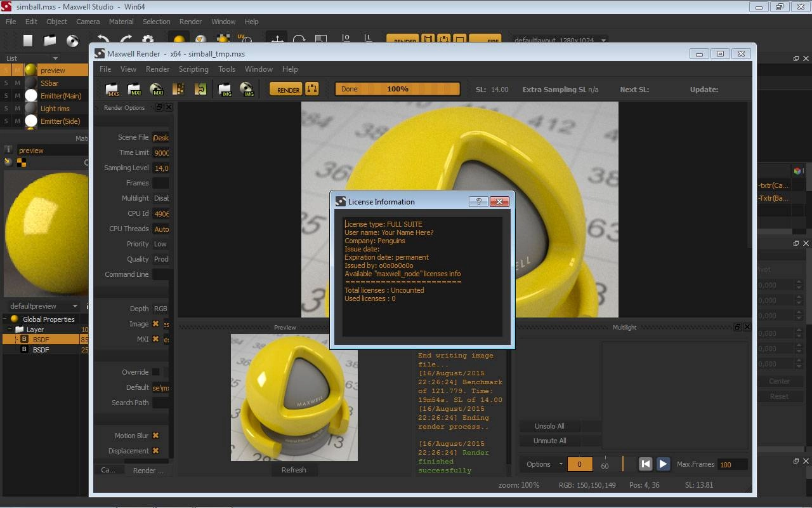Open Maxwell Studio Material menu
812x508 pixels.
point(121,22)
